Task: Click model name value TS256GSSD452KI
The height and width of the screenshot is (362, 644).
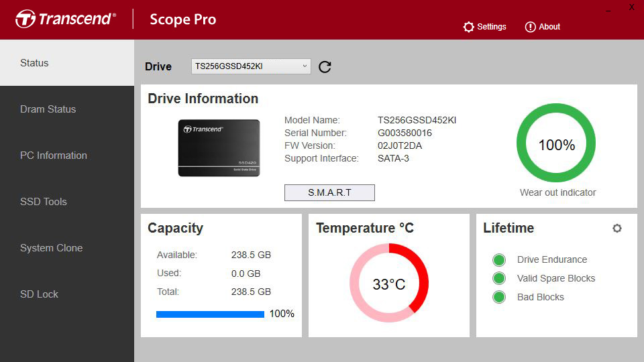Action: point(417,120)
